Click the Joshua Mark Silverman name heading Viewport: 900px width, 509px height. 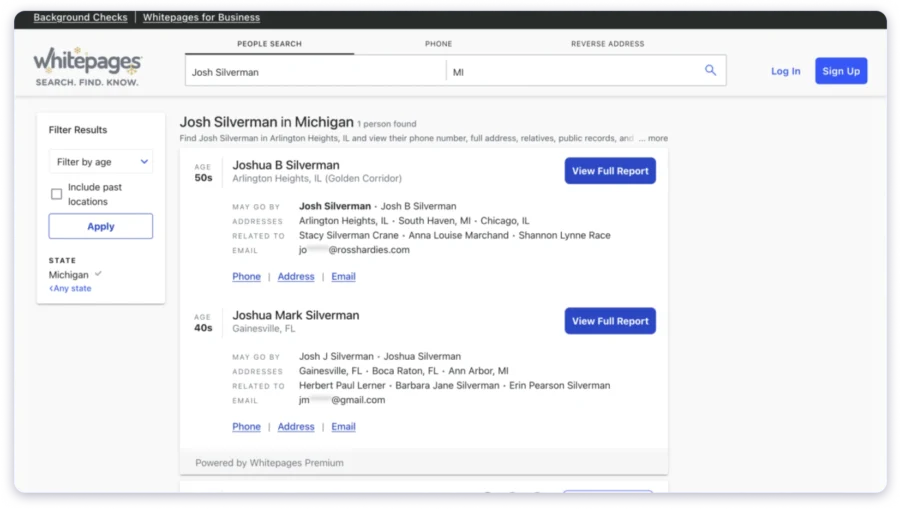[296, 315]
